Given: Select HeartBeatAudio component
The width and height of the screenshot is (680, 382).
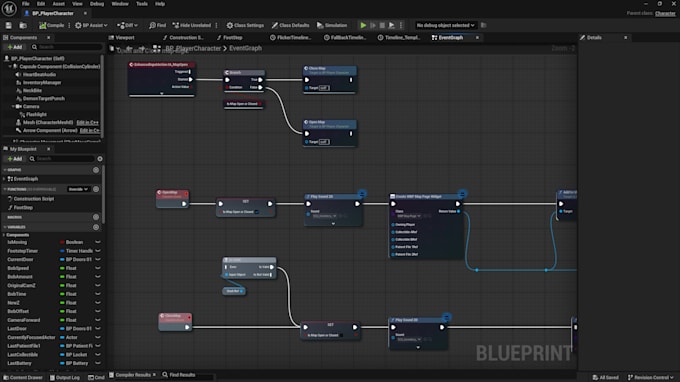Looking at the screenshot, I should (x=39, y=75).
